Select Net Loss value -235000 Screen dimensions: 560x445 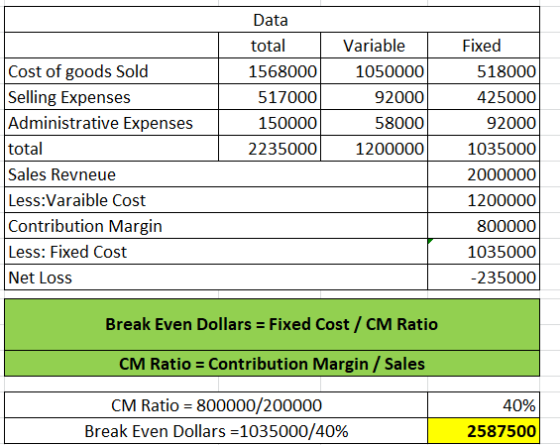483,277
